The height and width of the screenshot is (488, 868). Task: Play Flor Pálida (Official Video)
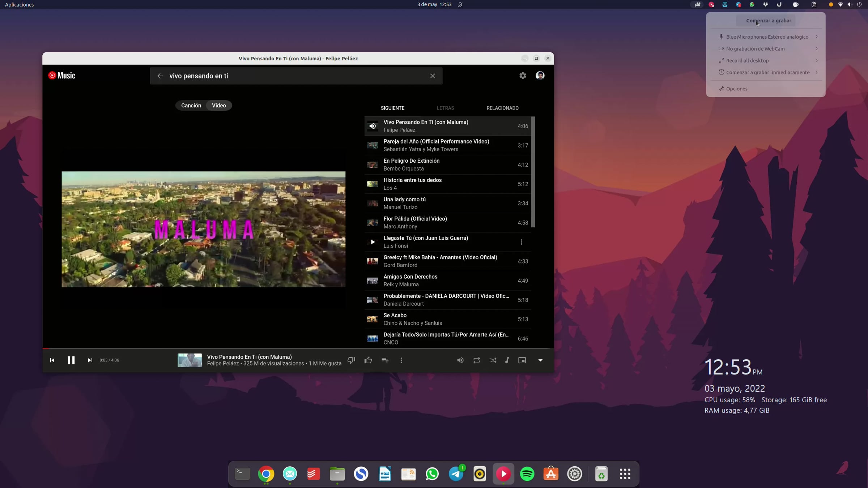447,223
